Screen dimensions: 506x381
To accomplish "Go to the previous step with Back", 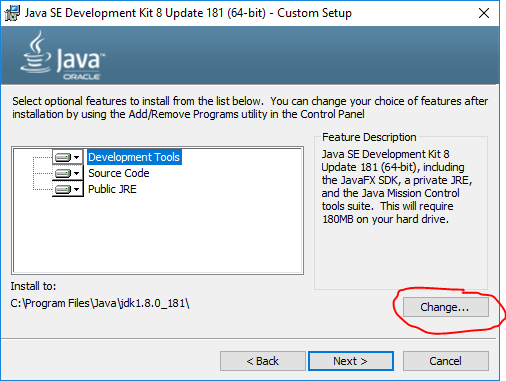I will point(263,361).
